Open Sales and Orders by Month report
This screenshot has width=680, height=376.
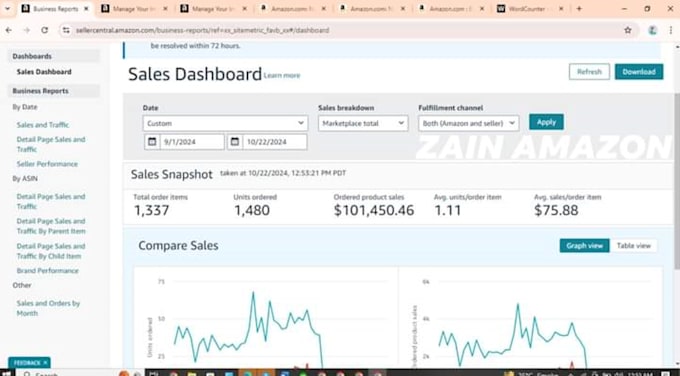(48, 308)
